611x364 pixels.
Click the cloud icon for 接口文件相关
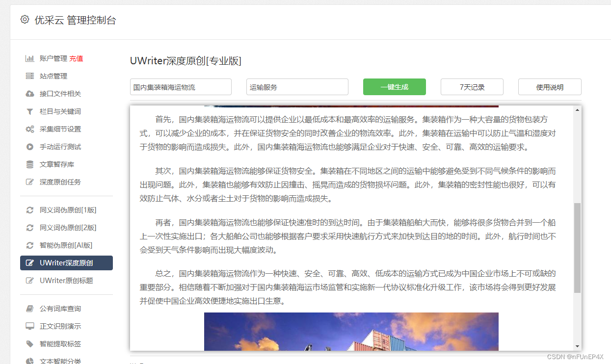coord(30,93)
